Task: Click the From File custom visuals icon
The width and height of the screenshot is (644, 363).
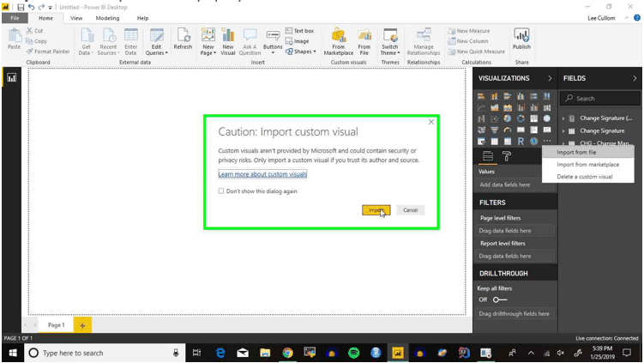Action: (364, 41)
